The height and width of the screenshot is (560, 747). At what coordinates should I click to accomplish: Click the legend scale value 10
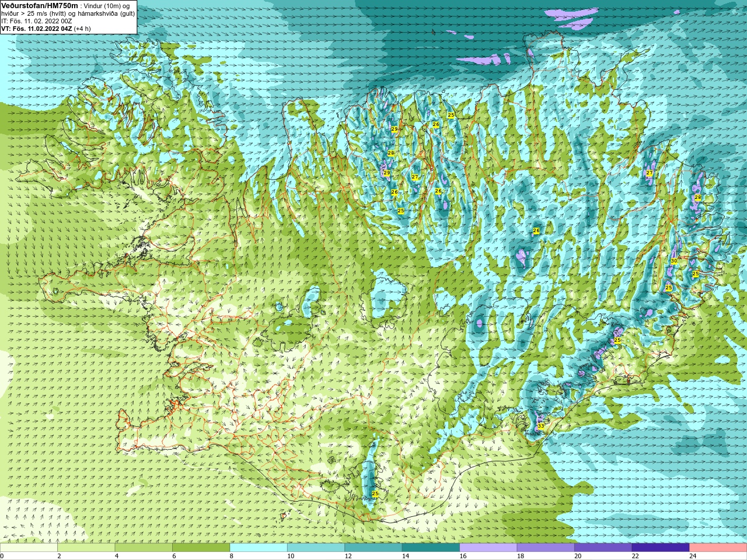[x=291, y=556]
